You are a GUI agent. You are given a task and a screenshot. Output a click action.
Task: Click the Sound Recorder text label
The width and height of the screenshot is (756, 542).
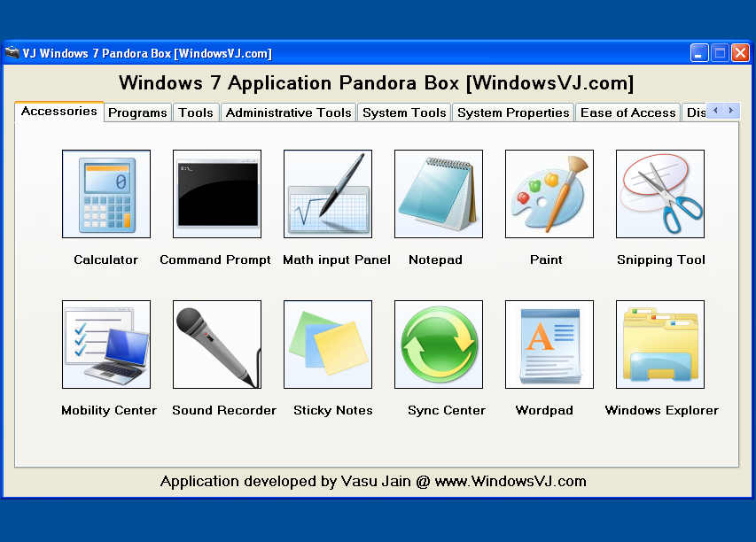(x=224, y=410)
